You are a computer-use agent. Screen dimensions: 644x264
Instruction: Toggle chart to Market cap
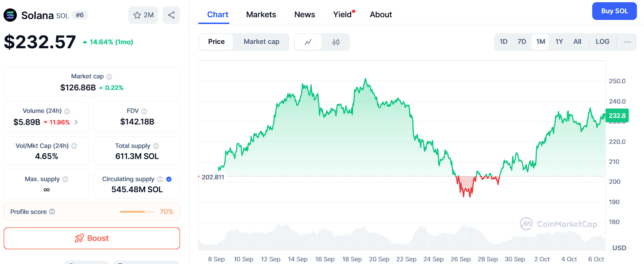[x=261, y=42]
